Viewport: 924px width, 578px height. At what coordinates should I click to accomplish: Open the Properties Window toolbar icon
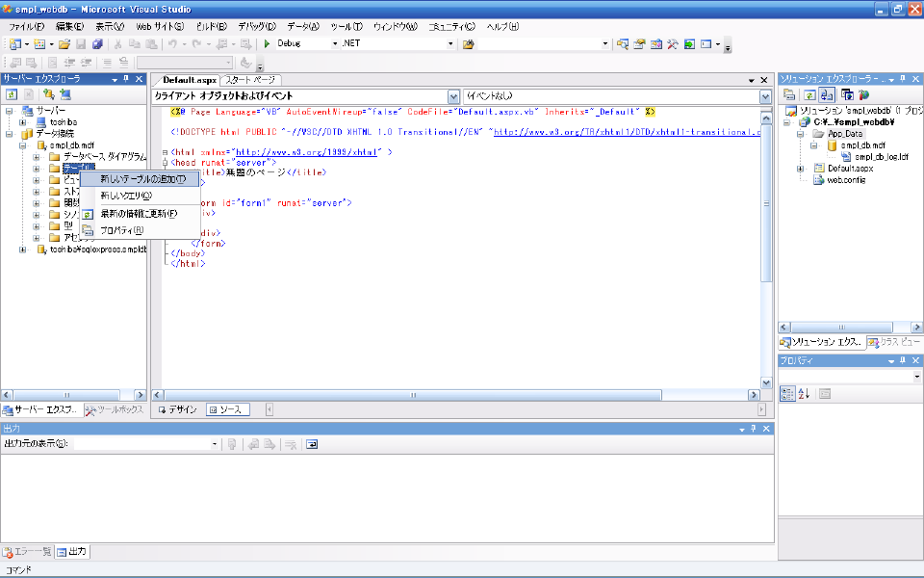[639, 44]
